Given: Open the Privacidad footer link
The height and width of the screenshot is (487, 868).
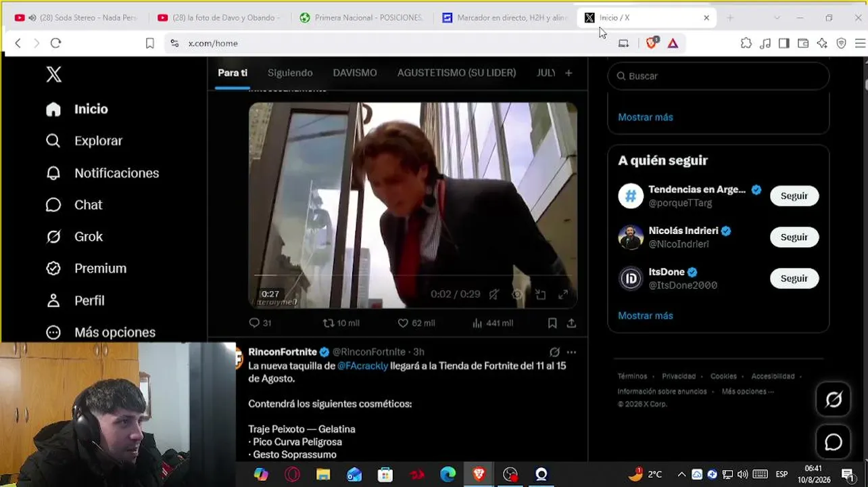Looking at the screenshot, I should 679,376.
